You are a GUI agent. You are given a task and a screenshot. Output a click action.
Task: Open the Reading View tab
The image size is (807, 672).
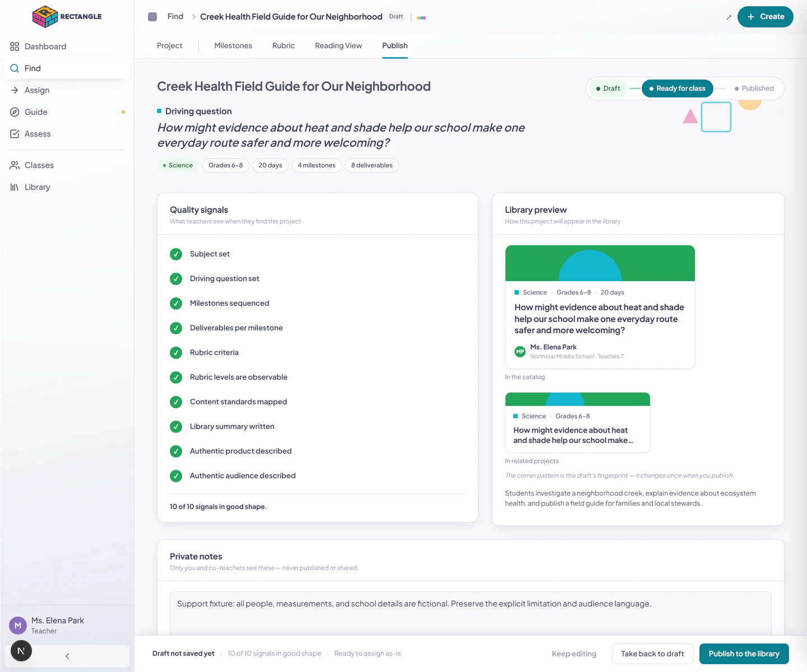point(338,46)
